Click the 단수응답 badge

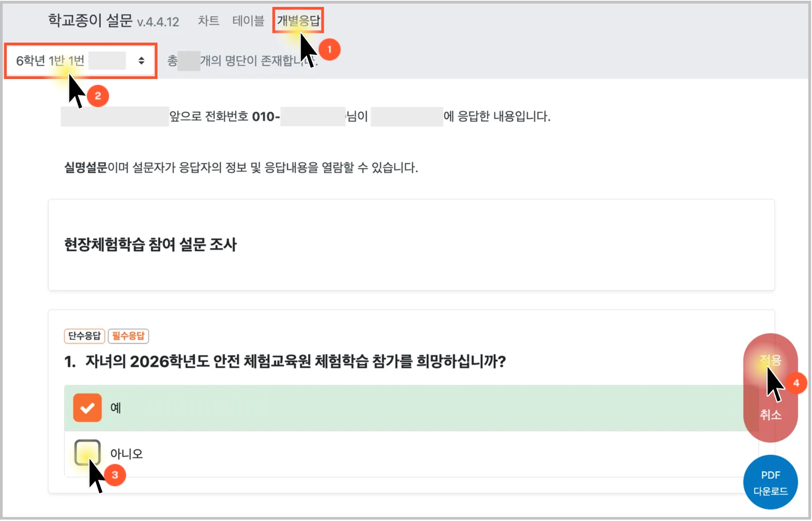pos(84,336)
